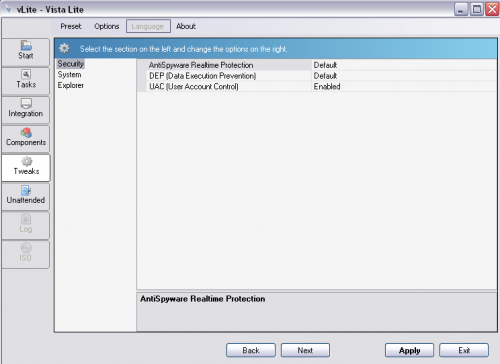Open the Components section
Viewport: 500px width, 364px height.
point(26,139)
